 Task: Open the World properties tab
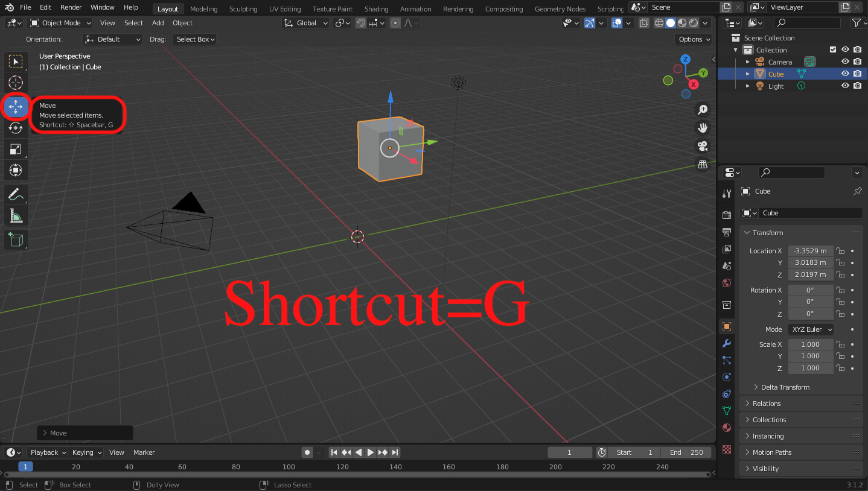(727, 283)
